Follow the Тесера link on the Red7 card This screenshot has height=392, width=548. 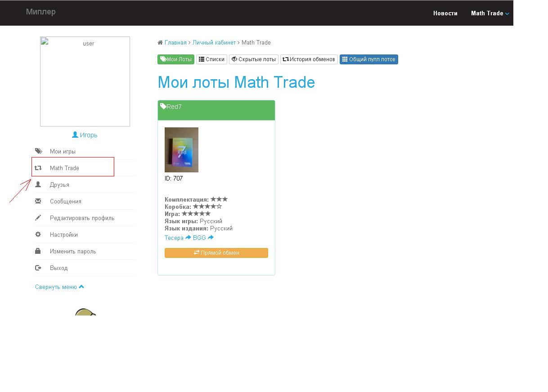pos(174,238)
